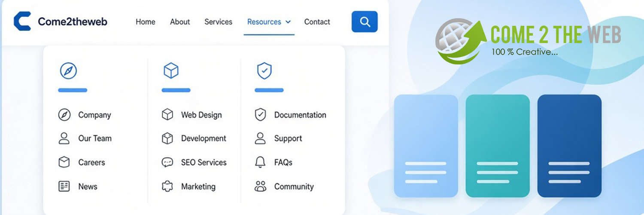Open the Documentation link
Image resolution: width=644 pixels, height=215 pixels.
(300, 115)
